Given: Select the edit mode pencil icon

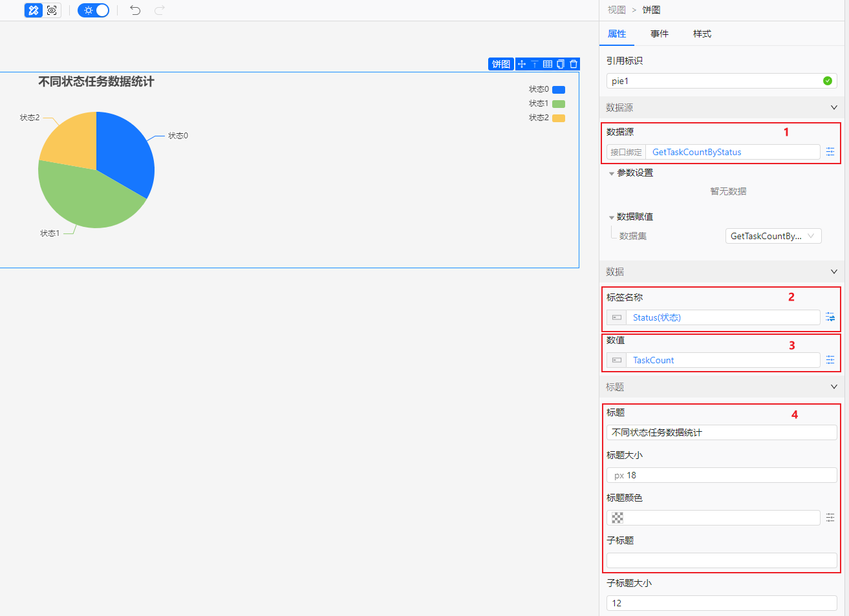Looking at the screenshot, I should 33,10.
